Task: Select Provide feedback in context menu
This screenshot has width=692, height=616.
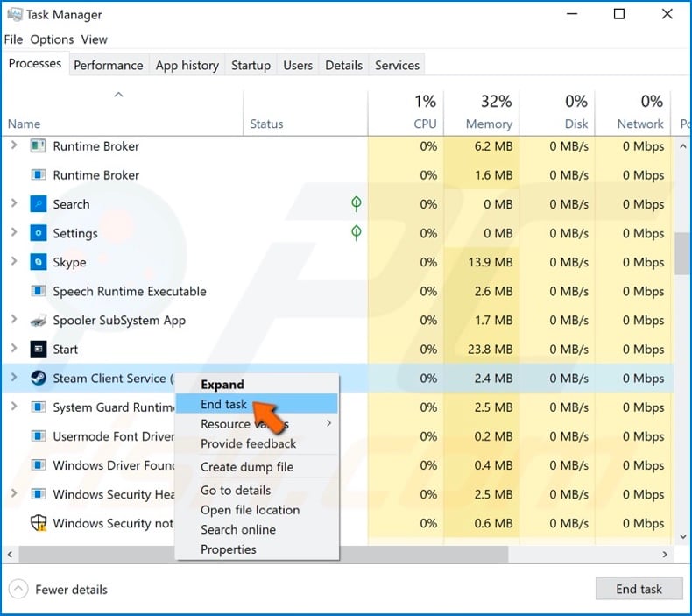Action: (x=257, y=443)
